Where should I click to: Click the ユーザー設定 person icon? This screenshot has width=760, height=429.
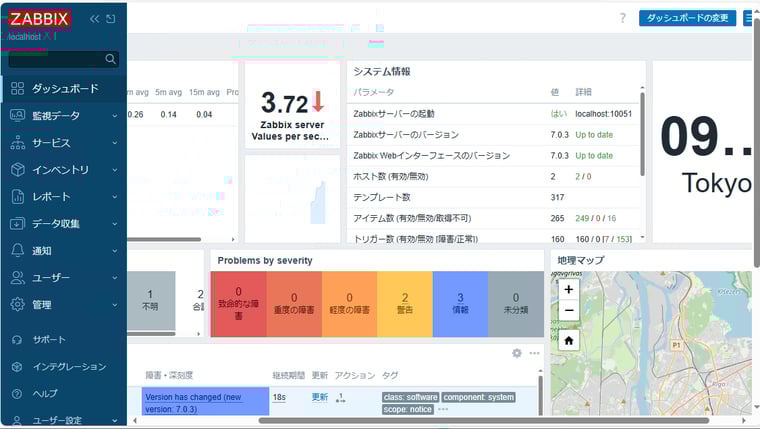[17, 420]
